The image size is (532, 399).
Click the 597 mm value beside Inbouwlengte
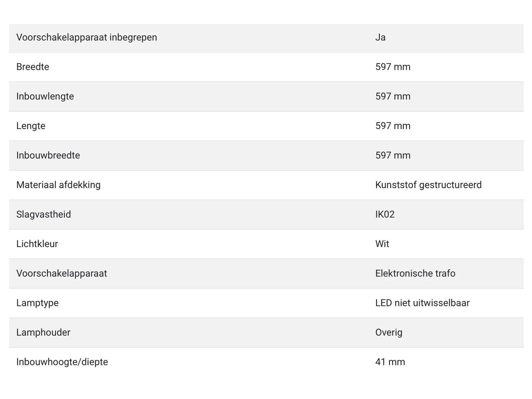click(x=393, y=96)
